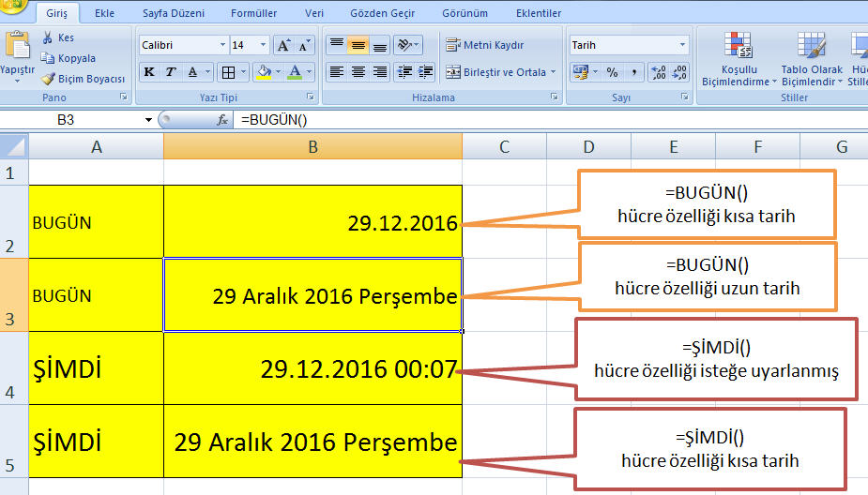
Task: Center cell text horizontally
Action: click(358, 72)
